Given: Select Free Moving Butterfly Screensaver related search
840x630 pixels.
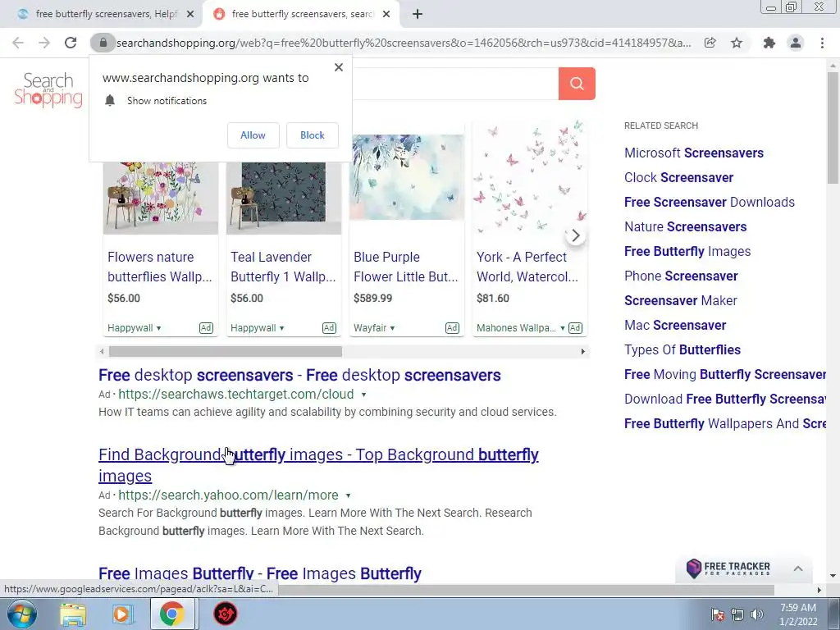Looking at the screenshot, I should tap(725, 375).
